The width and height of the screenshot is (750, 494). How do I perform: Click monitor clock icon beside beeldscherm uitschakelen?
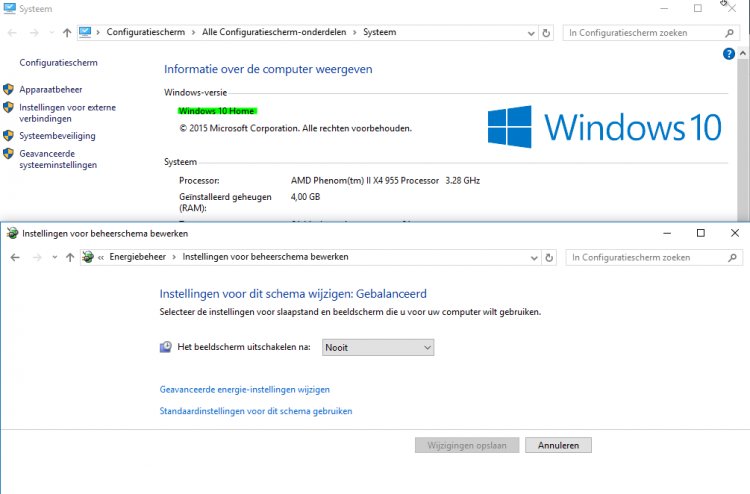(x=165, y=347)
